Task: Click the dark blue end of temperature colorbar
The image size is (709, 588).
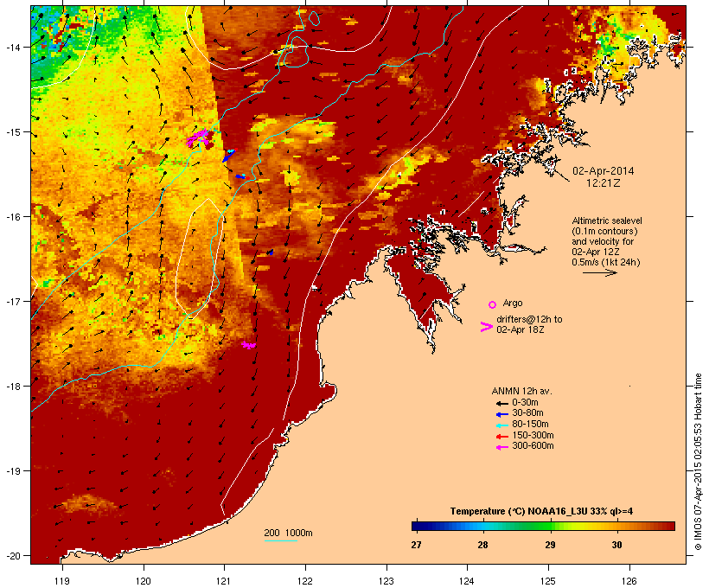Action: click(418, 526)
